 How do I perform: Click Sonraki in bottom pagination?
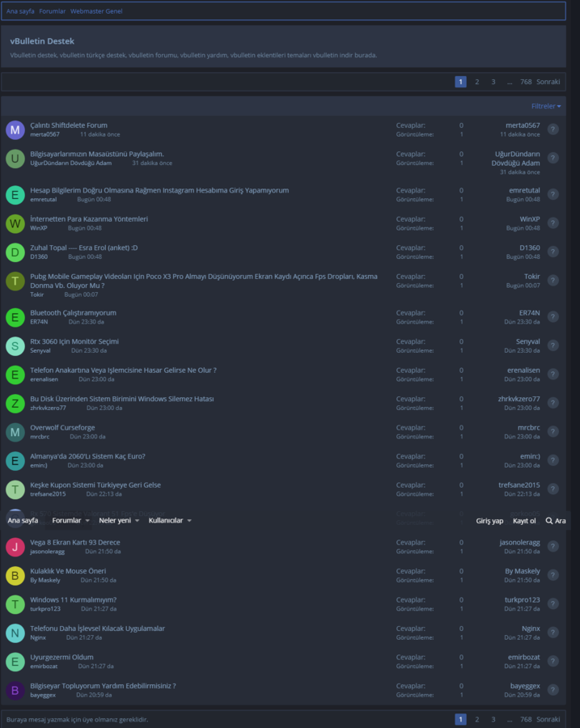point(548,719)
